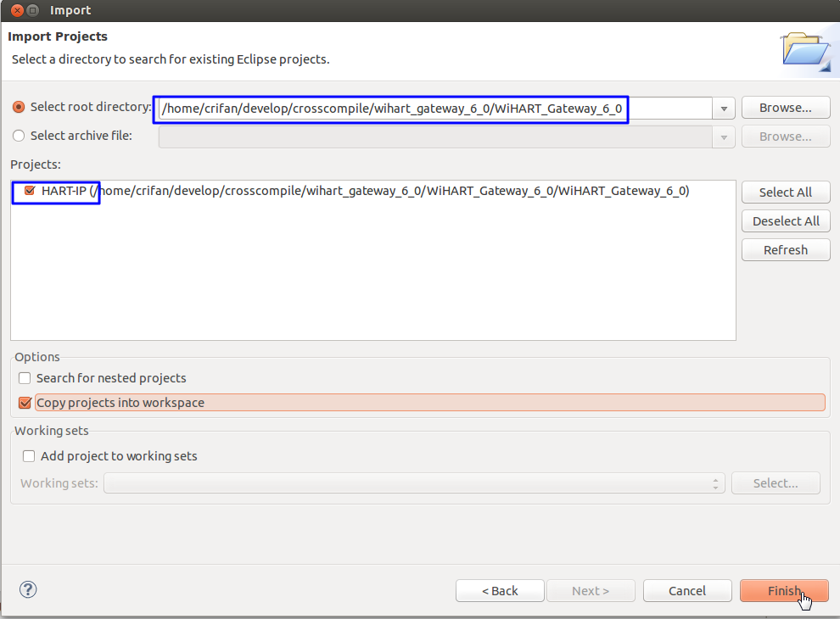Click Finish to import the project
The height and width of the screenshot is (619, 840).
pos(784,591)
